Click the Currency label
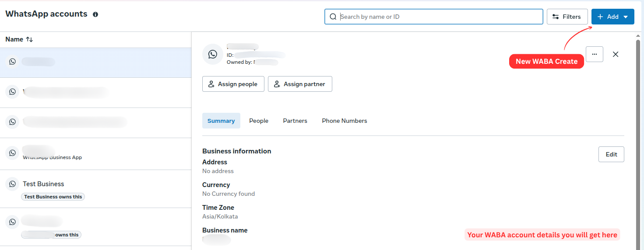Screen dimensions: 644x250 (x=216, y=185)
